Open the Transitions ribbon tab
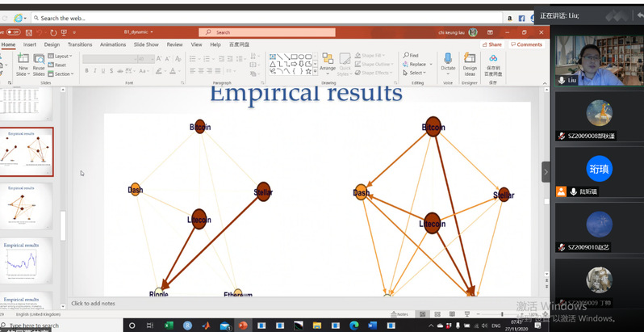 coord(80,44)
